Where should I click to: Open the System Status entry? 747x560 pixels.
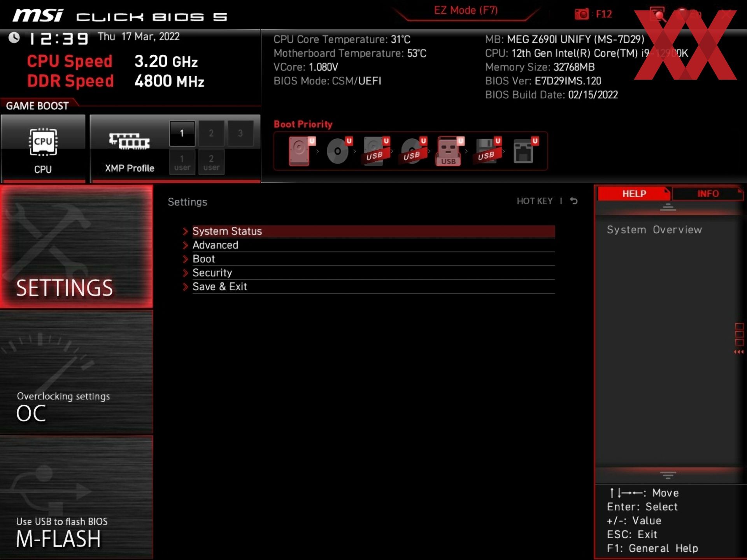pyautogui.click(x=373, y=231)
